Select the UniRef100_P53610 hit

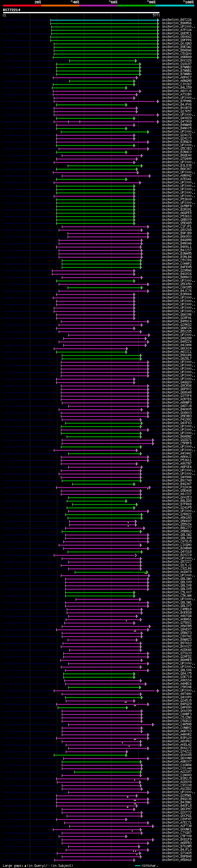pos(177,216)
